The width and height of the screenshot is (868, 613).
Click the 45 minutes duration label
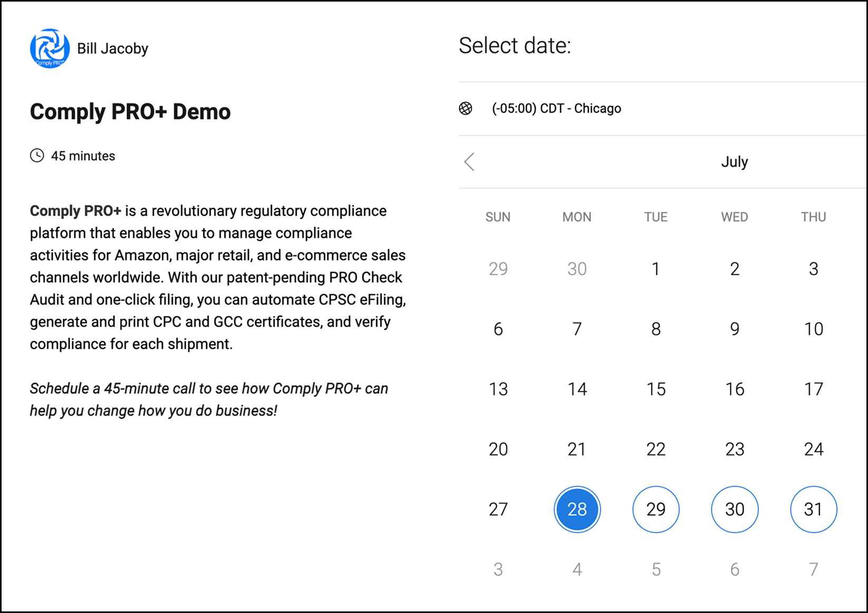[x=83, y=156]
